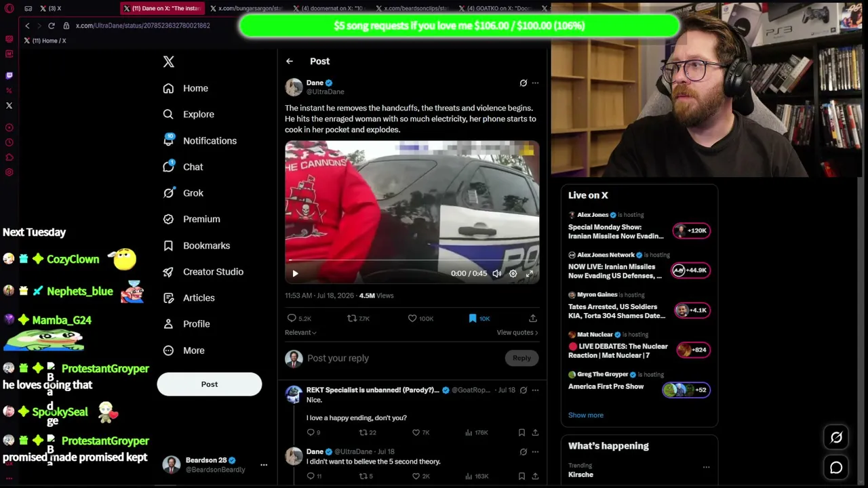Switch to the beardsonclips browser tab
This screenshot has height=488, width=868.
click(413, 8)
